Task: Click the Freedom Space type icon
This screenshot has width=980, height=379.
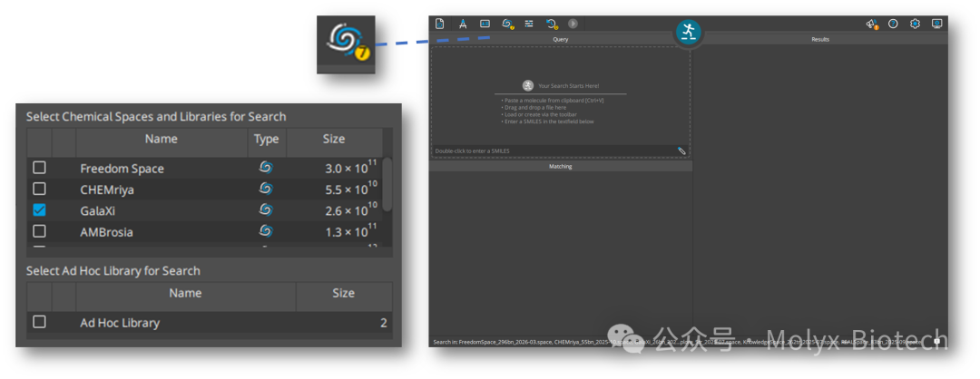Action: click(266, 168)
